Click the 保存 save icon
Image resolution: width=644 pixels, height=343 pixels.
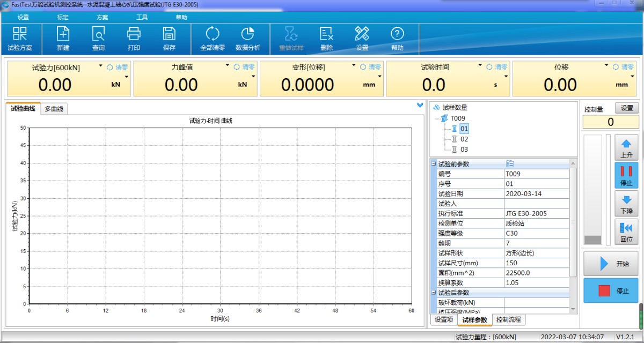tap(169, 39)
